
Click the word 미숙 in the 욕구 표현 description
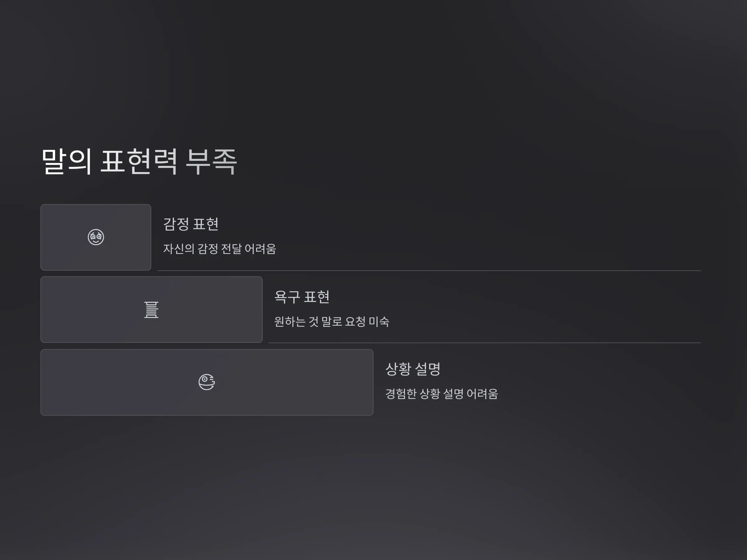coord(379,321)
